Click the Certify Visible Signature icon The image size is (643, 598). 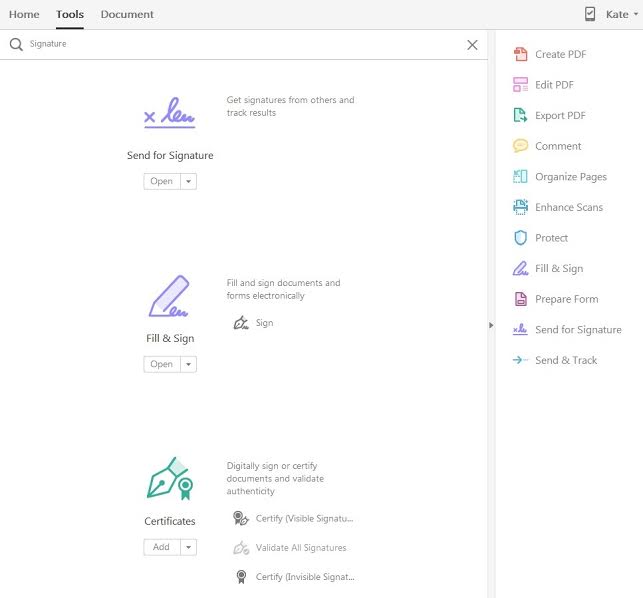coord(241,518)
